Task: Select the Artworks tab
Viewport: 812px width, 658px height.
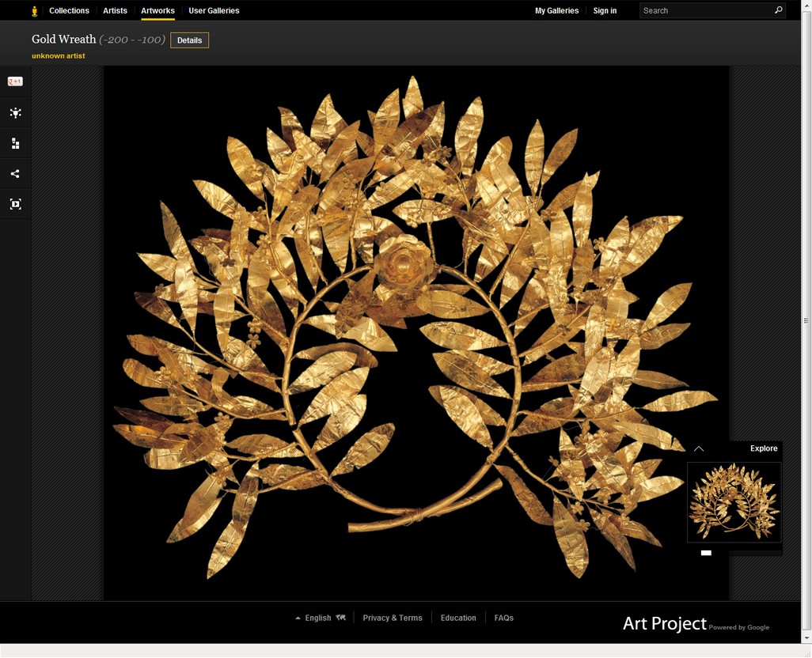Action: (x=157, y=10)
